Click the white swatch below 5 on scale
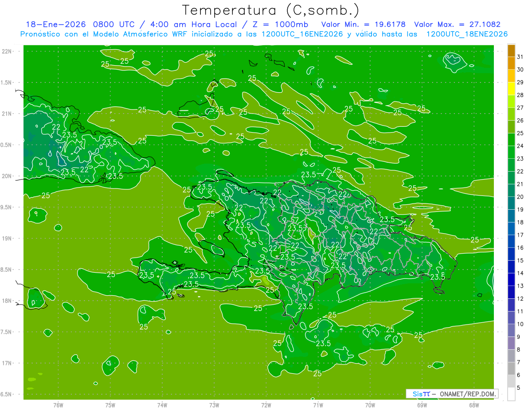Image resolution: width=532 pixels, height=411 pixels. pos(511,394)
